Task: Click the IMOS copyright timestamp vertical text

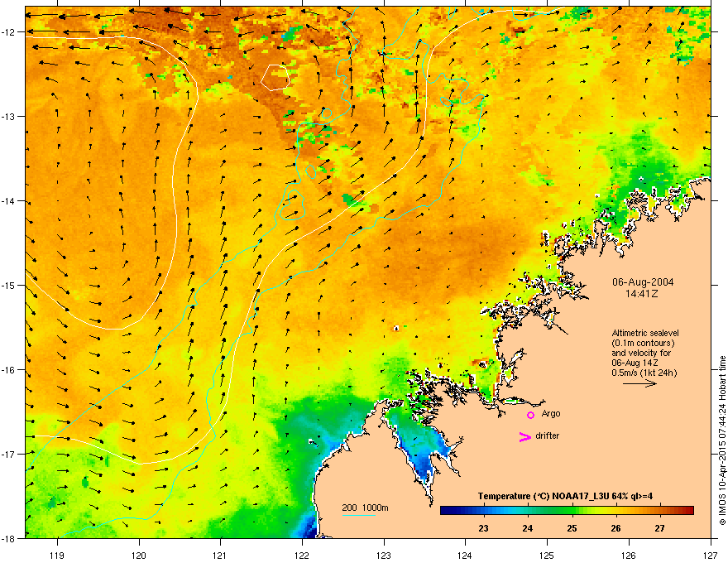Action: point(722,440)
